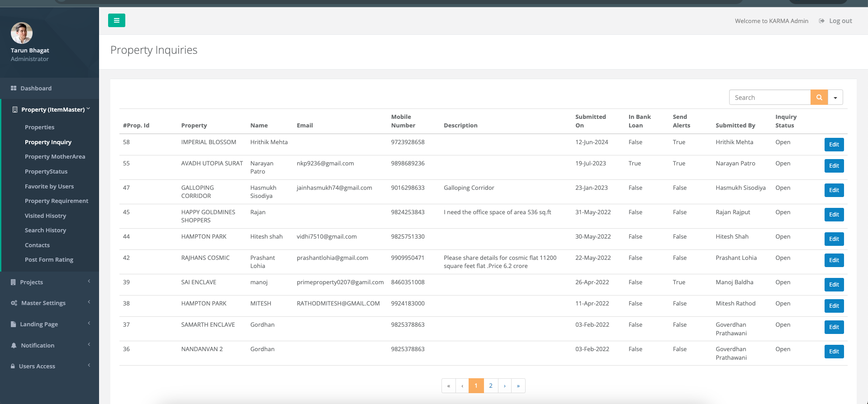Jump to the last page of results
868x404 pixels.
coord(518,386)
